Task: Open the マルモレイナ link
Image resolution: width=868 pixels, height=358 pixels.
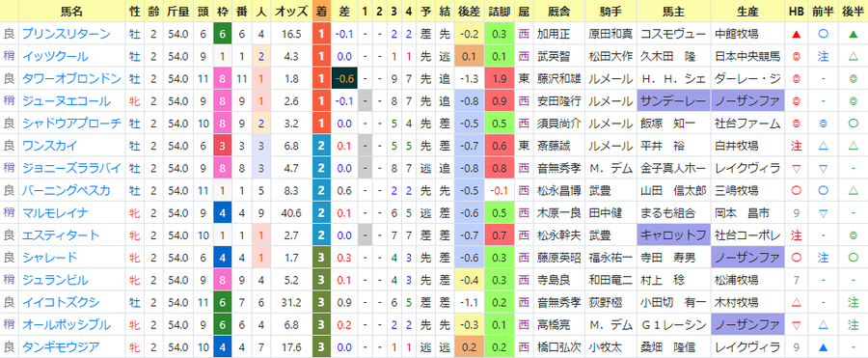Action: (x=54, y=213)
